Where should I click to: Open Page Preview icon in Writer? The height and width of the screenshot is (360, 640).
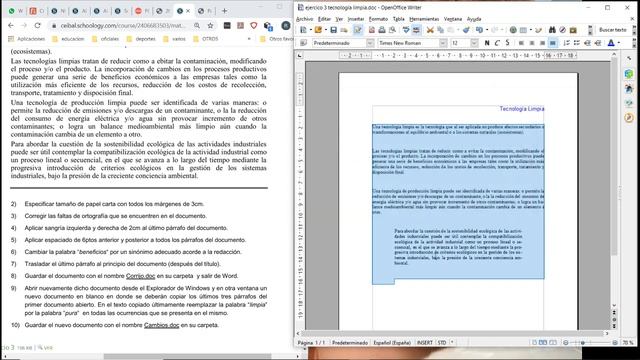tap(392, 30)
